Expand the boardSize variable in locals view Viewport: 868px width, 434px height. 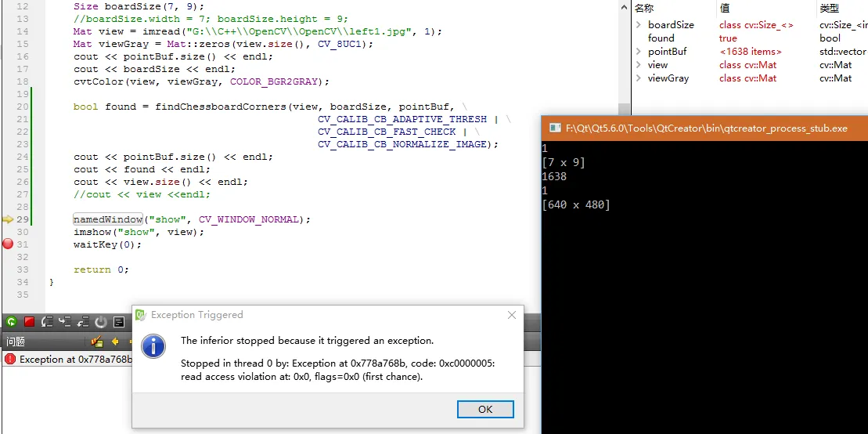[638, 25]
